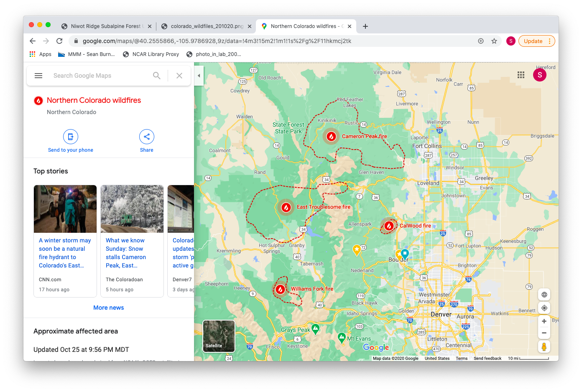The width and height of the screenshot is (582, 392).
Task: Click the starred place marker near Nederland
Action: pyautogui.click(x=357, y=250)
